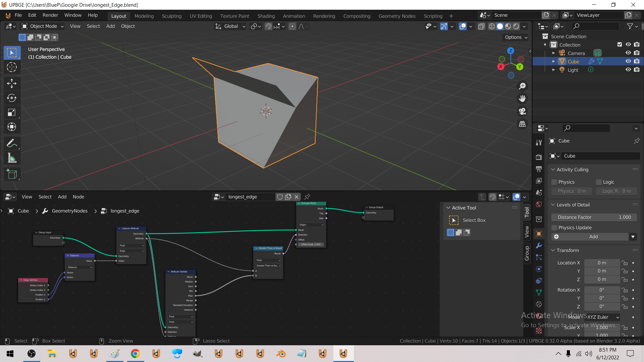
Task: Click the viewport pan hand icon
Action: (522, 99)
